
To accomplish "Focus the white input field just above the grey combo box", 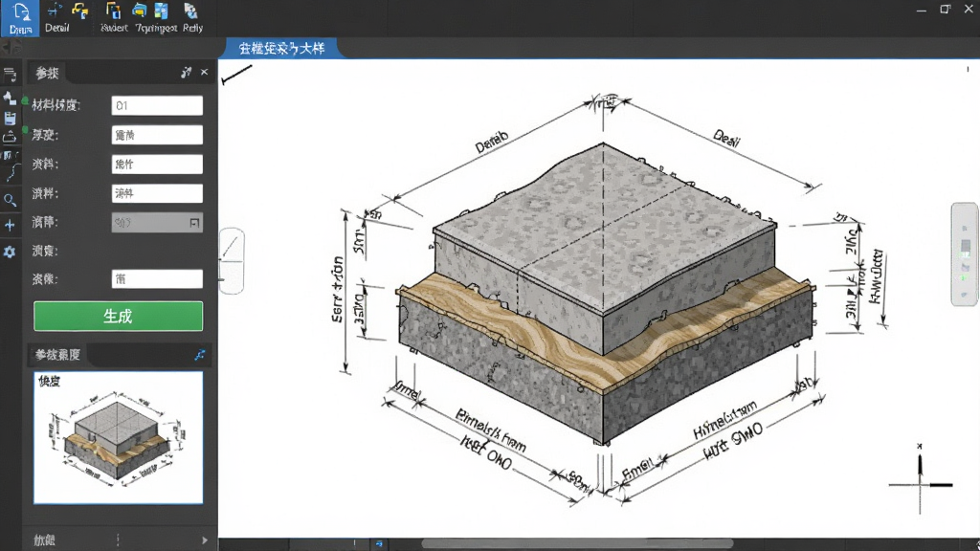I will click(157, 193).
